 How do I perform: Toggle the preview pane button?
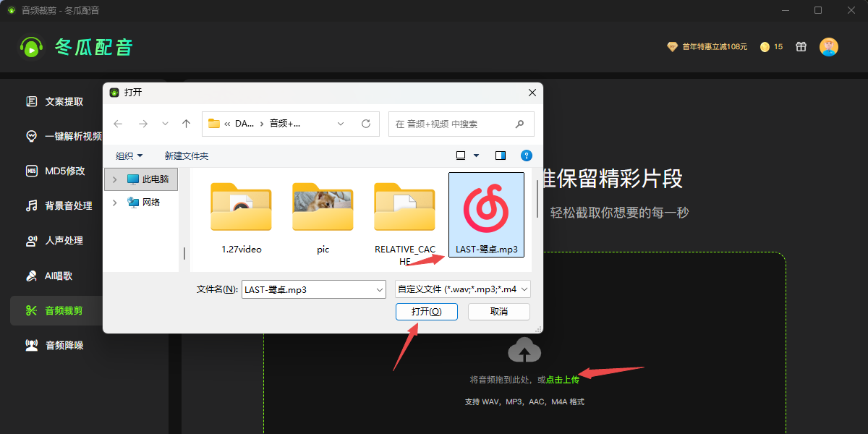tap(501, 156)
